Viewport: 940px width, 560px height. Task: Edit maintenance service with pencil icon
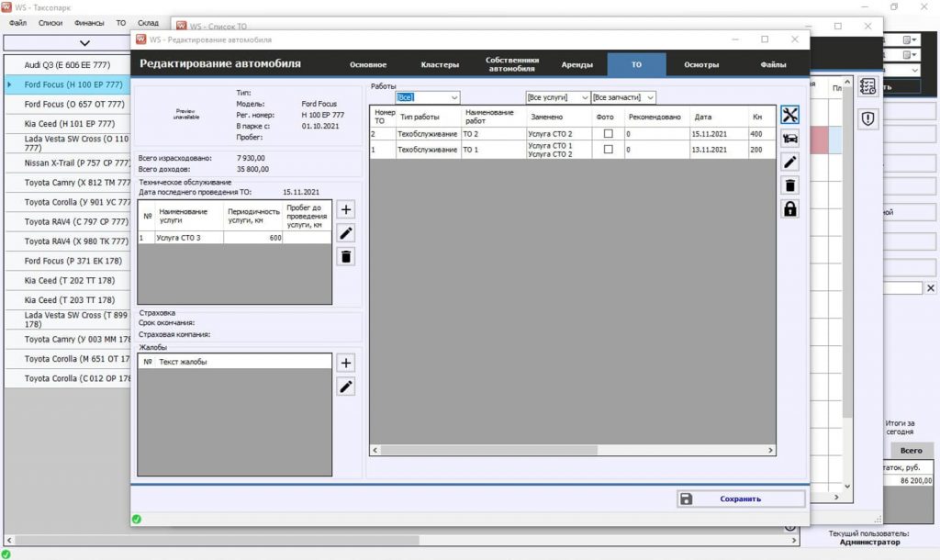tap(346, 232)
